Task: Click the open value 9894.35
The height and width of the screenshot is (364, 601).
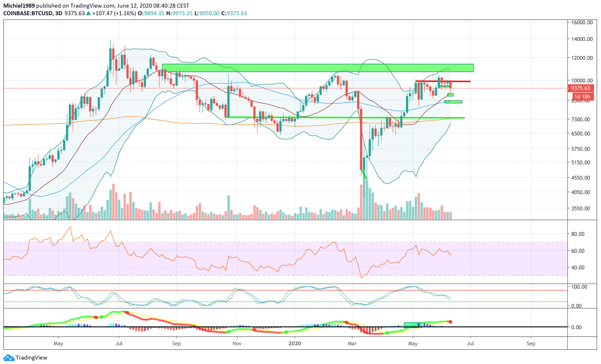Action: point(154,13)
